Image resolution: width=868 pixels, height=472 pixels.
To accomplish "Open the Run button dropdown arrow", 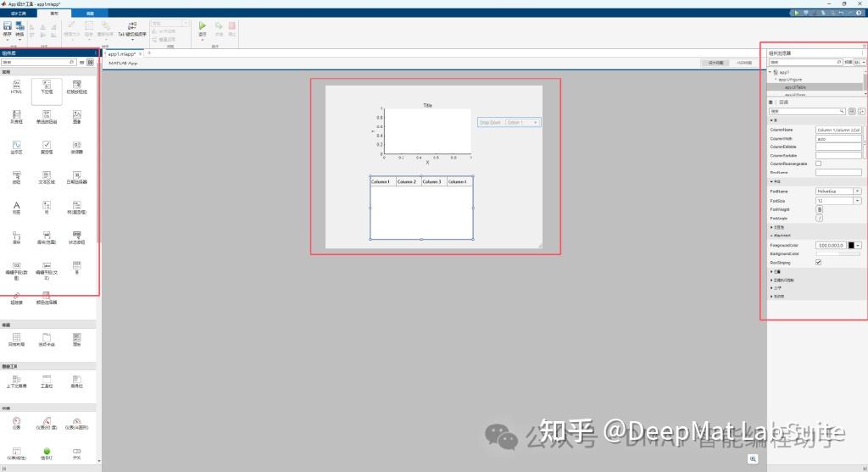I will pos(203,39).
